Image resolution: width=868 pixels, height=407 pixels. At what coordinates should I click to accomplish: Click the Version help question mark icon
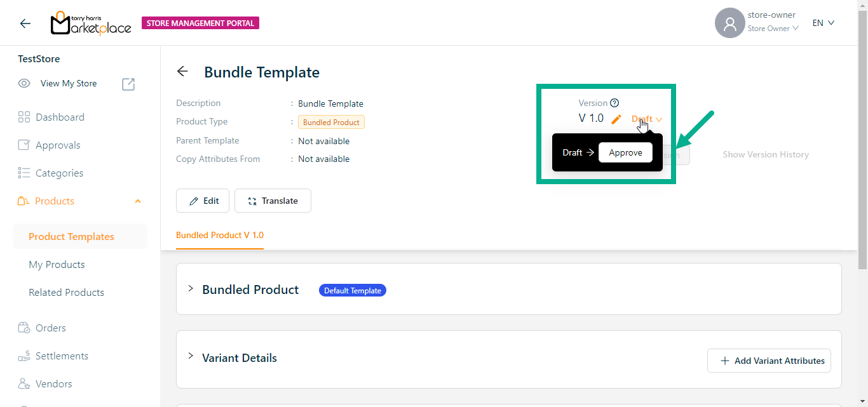(x=614, y=103)
